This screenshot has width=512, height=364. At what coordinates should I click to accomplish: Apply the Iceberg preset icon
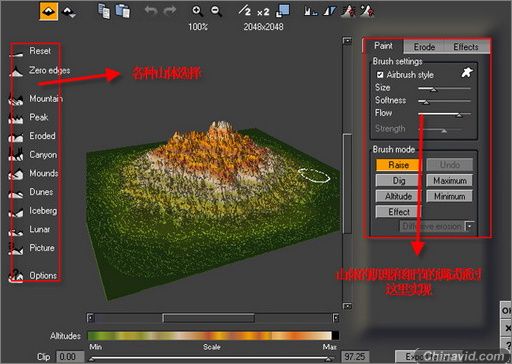tap(16, 212)
